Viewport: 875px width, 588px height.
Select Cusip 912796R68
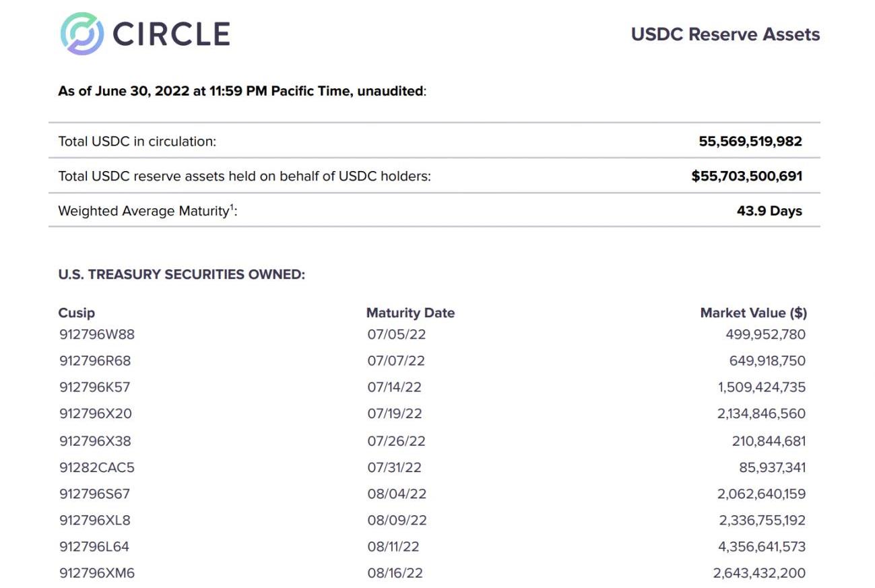pos(94,360)
